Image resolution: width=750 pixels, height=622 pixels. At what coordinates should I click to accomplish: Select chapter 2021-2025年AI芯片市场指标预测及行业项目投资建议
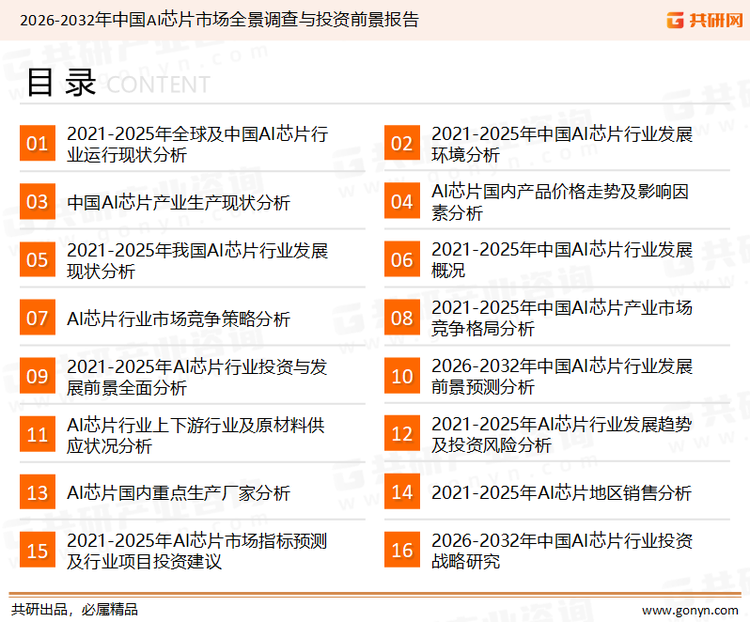tap(197, 551)
